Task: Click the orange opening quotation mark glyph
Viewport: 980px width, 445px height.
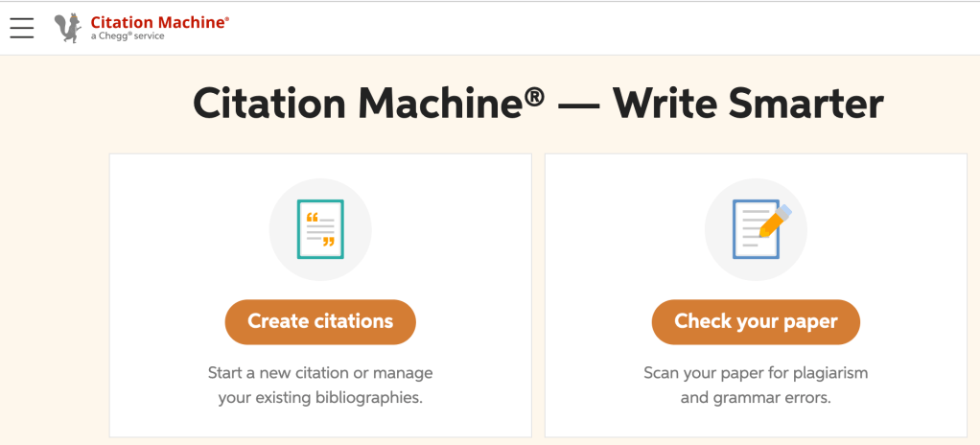Action: (x=312, y=219)
